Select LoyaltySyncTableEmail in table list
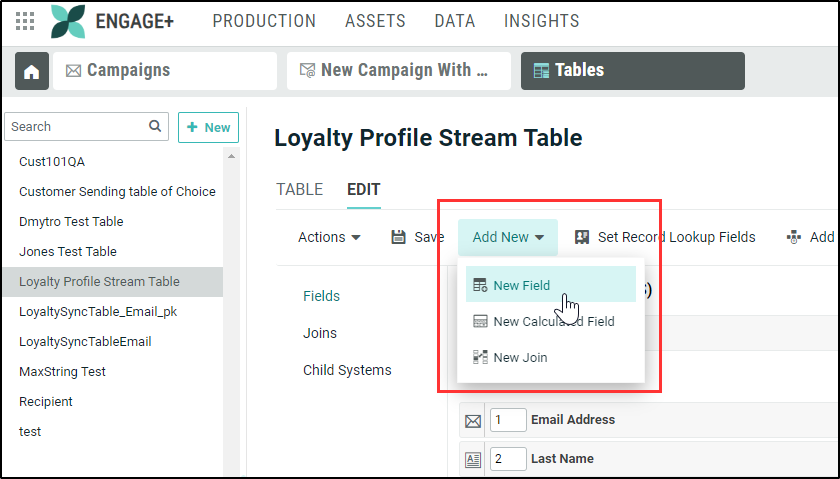The image size is (840, 479). (84, 342)
